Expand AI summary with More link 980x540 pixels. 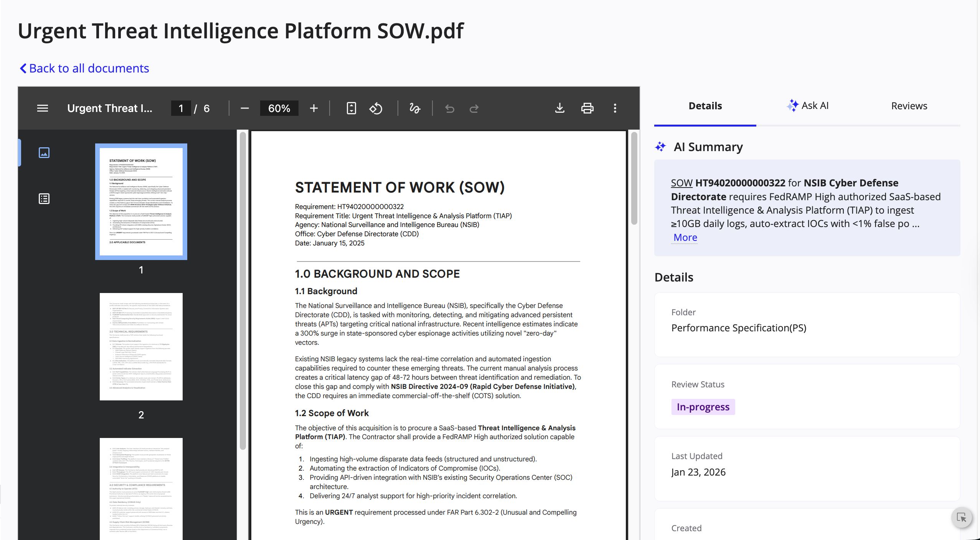[685, 237]
